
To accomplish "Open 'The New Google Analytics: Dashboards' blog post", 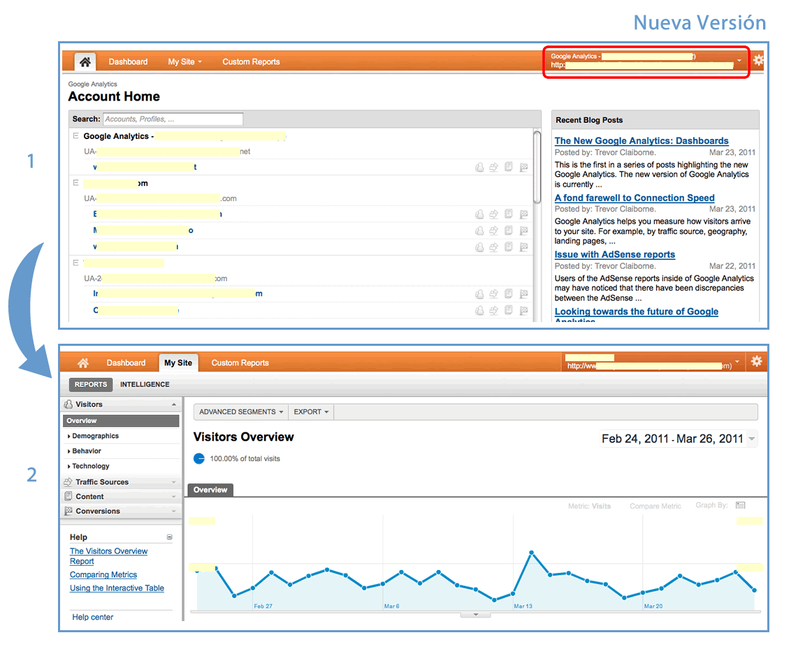I will coord(641,141).
